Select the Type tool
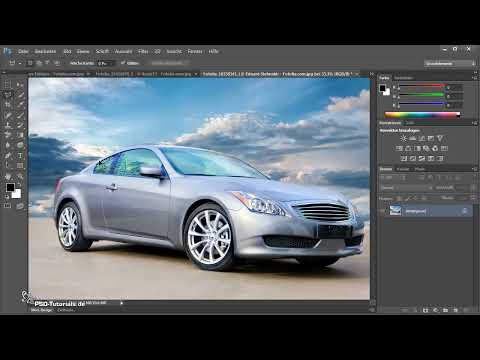The height and width of the screenshot is (360, 480). pos(20,155)
